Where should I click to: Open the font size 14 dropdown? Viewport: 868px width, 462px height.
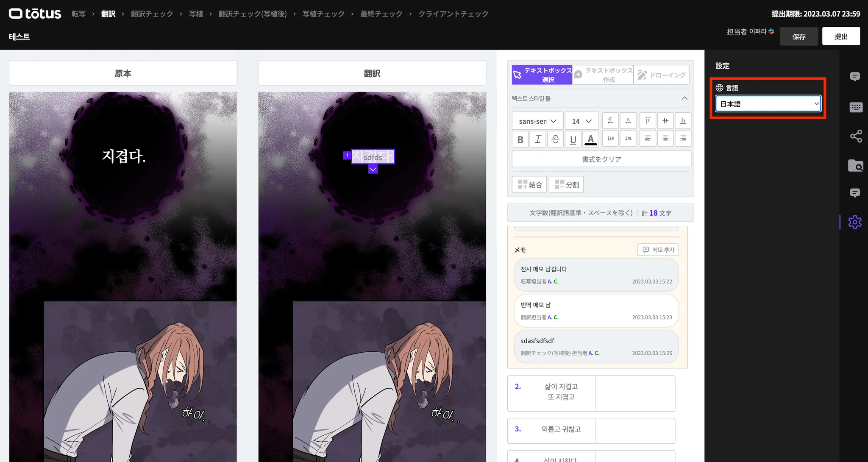[581, 121]
